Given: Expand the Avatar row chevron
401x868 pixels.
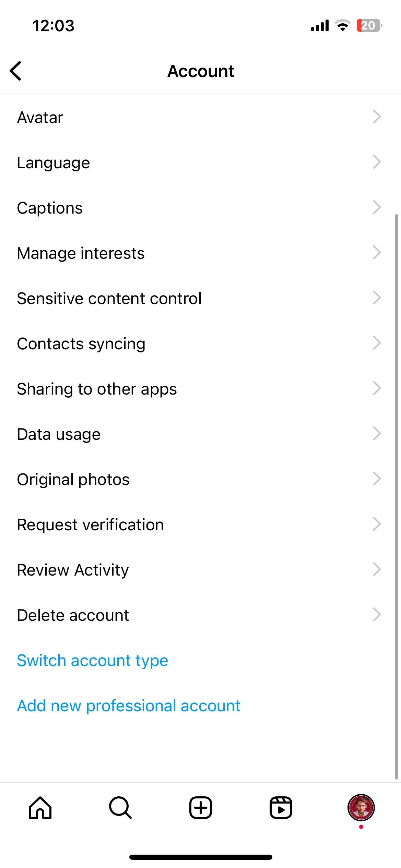Looking at the screenshot, I should tap(377, 117).
